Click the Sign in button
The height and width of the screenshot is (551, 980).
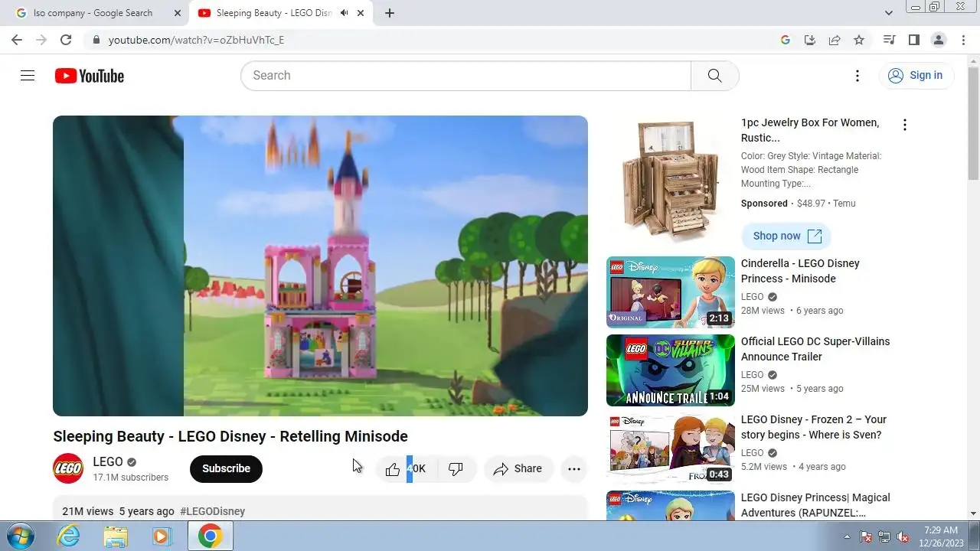916,75
